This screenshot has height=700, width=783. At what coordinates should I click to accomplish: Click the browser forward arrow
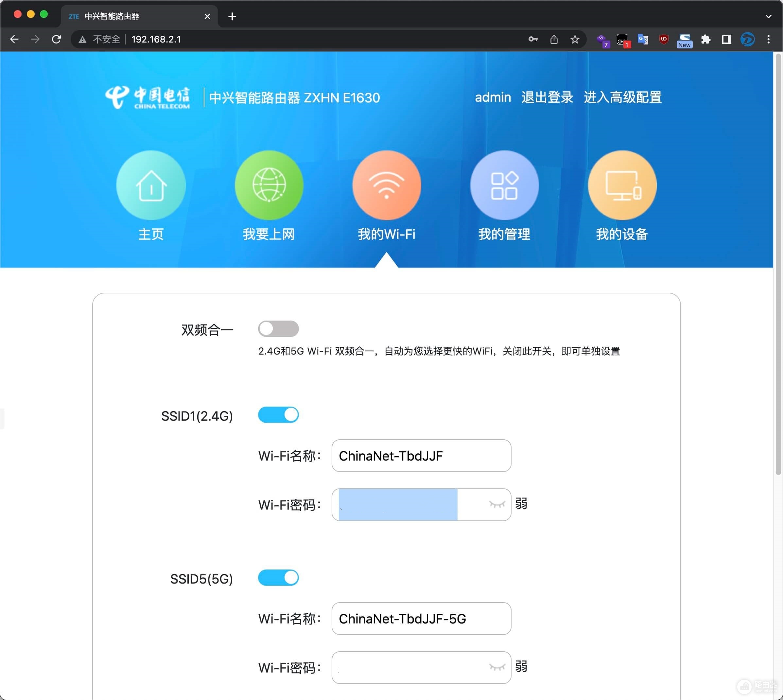[x=35, y=39]
